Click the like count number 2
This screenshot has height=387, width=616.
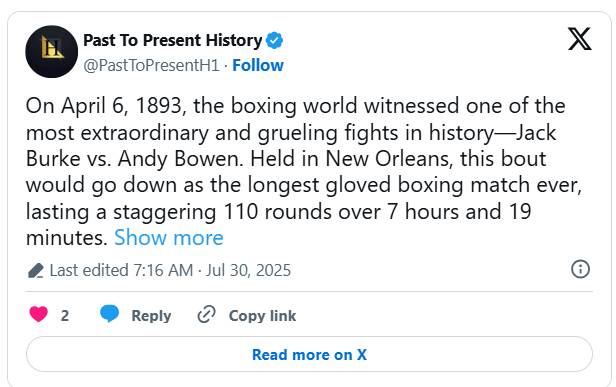click(65, 315)
